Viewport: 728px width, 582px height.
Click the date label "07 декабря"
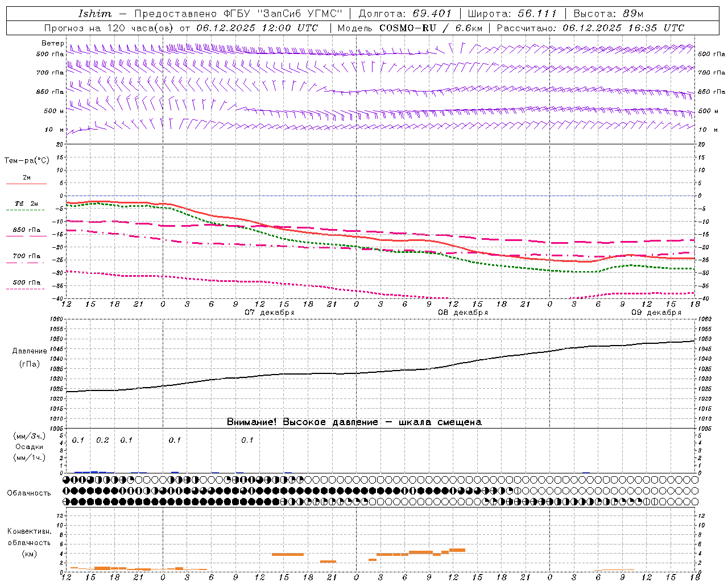point(270,313)
